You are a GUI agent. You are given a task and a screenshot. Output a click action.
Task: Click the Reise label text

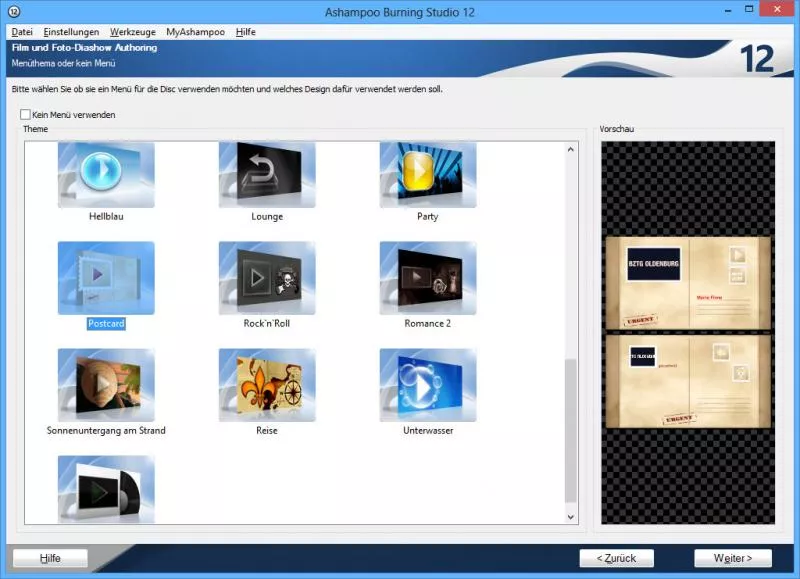267,431
